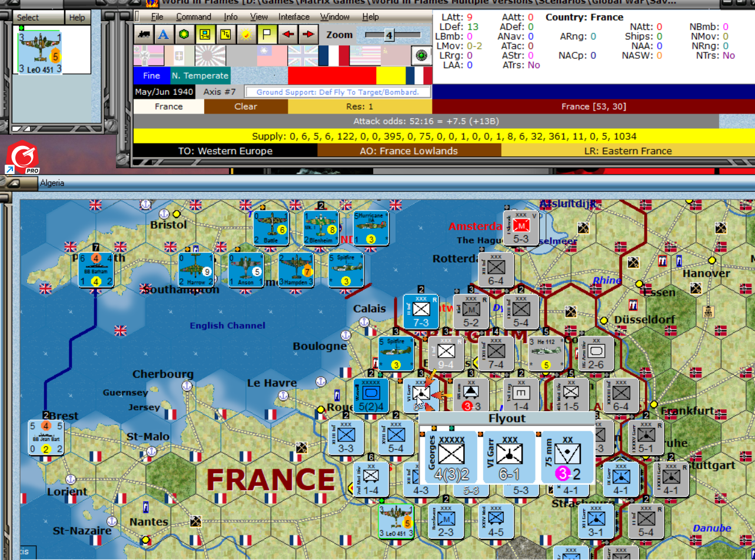This screenshot has height=560, width=755.
Task: Click the Fine weather status cell
Action: (151, 75)
